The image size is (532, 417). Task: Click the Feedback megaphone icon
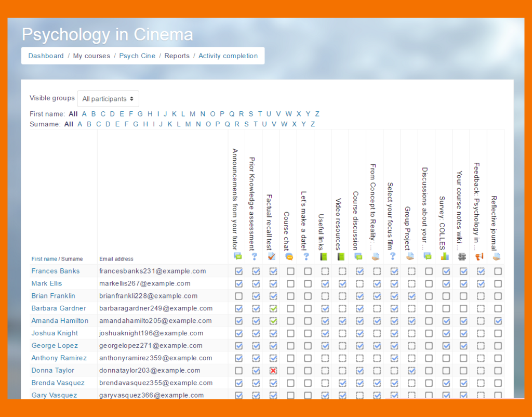point(480,256)
